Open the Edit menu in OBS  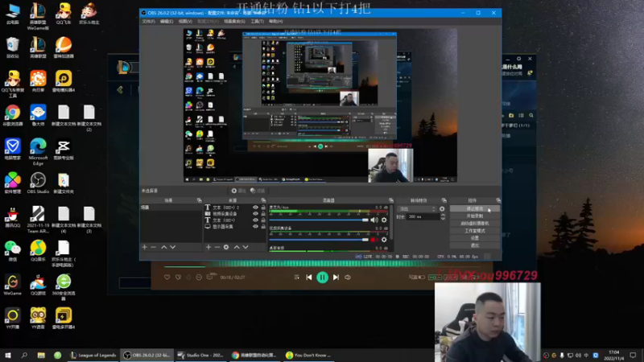(x=167, y=22)
